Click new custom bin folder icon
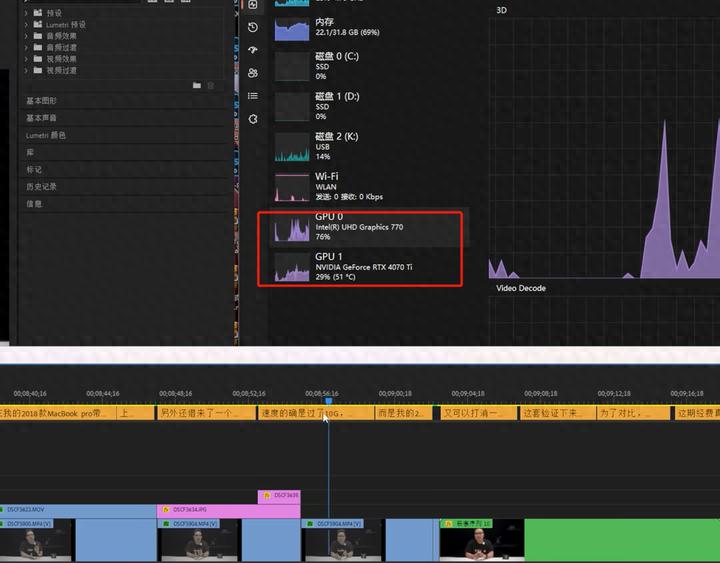The width and height of the screenshot is (720, 563). (197, 86)
